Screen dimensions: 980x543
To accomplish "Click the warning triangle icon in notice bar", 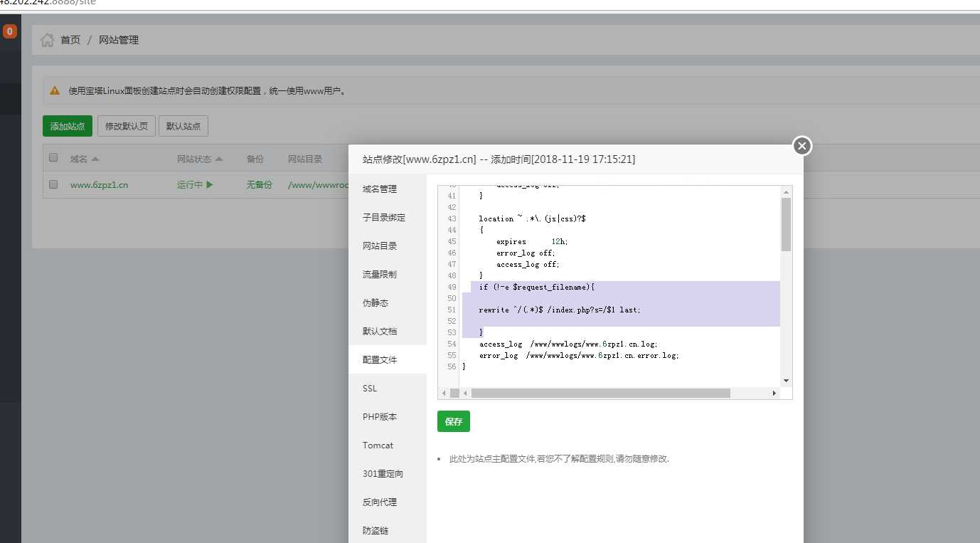I will point(55,91).
